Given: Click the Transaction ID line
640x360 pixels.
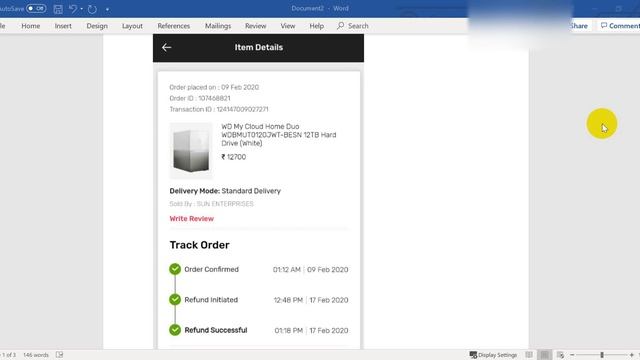Looking at the screenshot, I should [219, 109].
